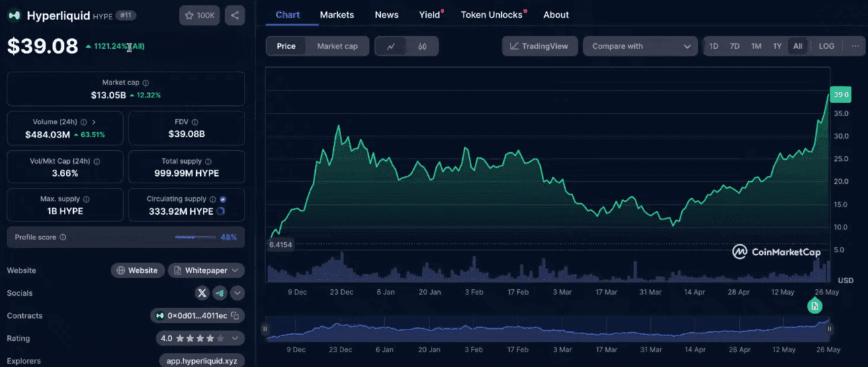Switch to line chart view
This screenshot has width=868, height=367.
coord(391,46)
